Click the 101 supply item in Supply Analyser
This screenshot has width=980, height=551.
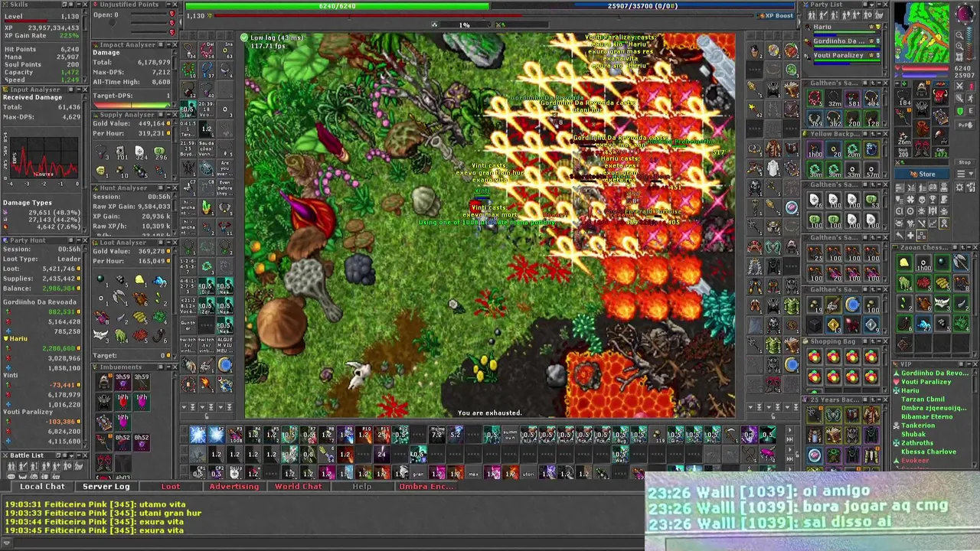[x=121, y=152]
